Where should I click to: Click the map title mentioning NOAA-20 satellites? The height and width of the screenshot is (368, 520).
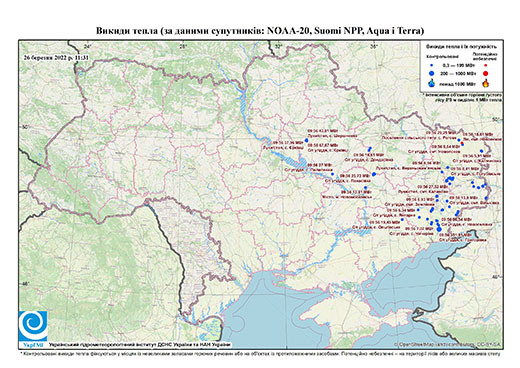tap(260, 31)
